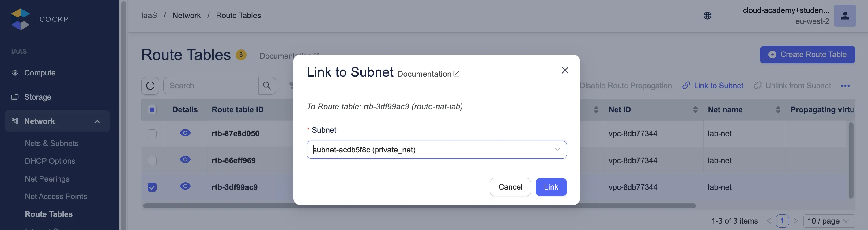This screenshot has height=230, width=868.
Task: Click the Cockpit logo
Action: click(20, 19)
